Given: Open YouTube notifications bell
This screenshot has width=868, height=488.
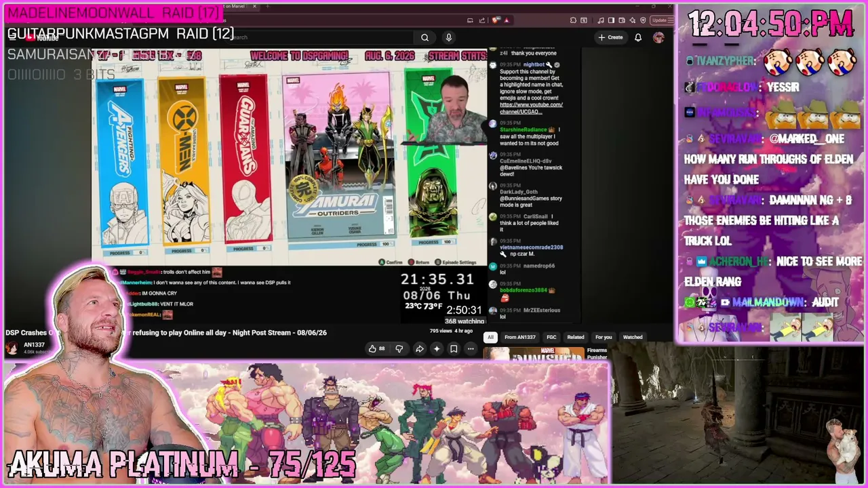Looking at the screenshot, I should [x=638, y=38].
